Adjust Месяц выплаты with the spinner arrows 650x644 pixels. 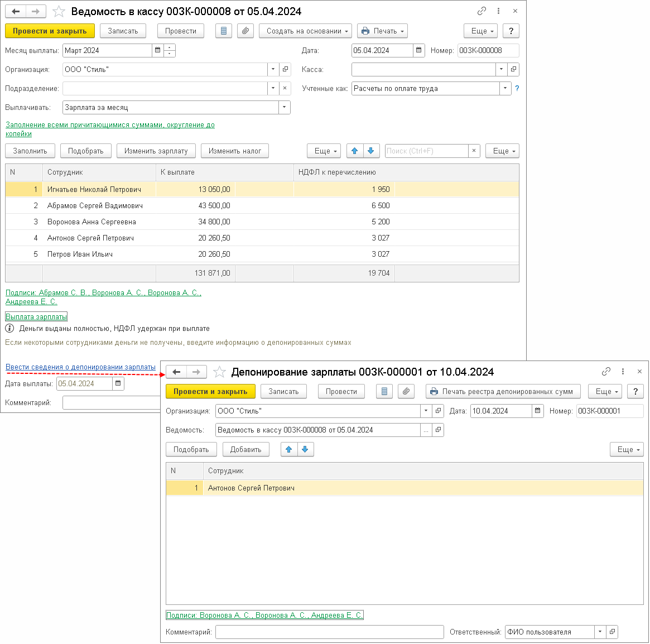[170, 50]
